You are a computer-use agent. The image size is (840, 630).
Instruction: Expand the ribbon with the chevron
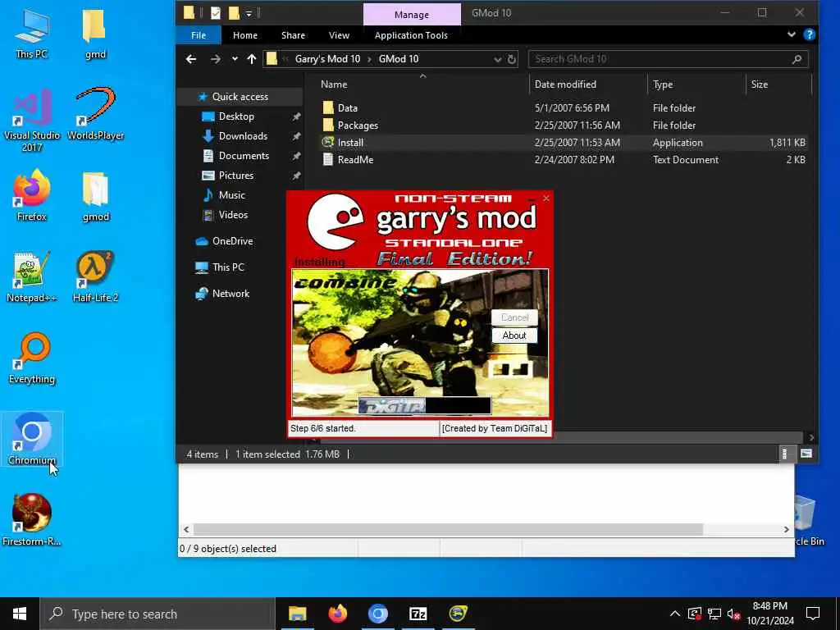point(792,34)
